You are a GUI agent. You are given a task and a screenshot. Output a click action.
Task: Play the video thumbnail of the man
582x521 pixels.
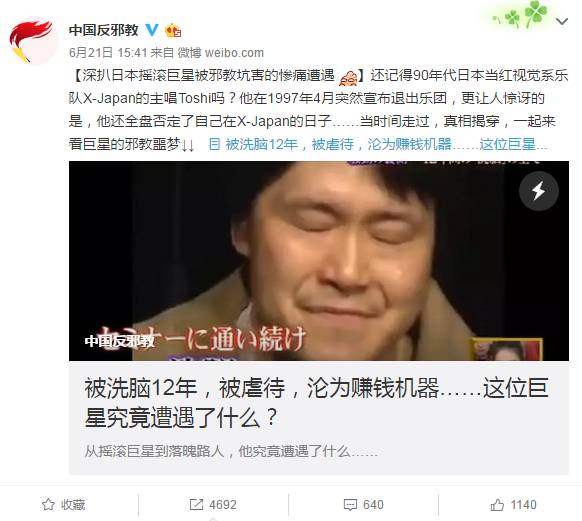319,260
